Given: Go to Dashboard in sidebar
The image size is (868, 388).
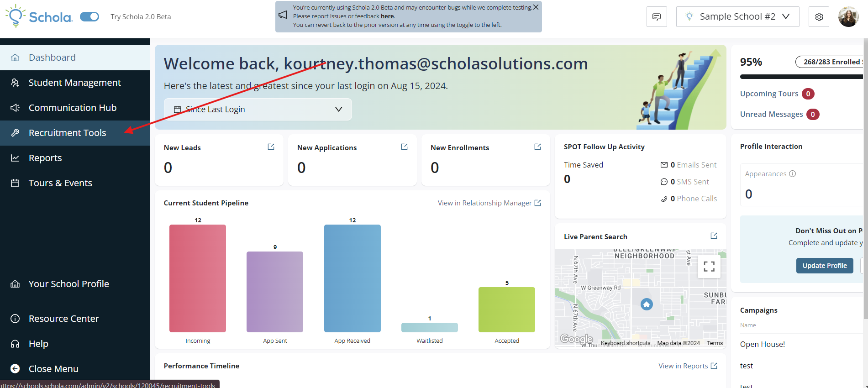Looking at the screenshot, I should pyautogui.click(x=75, y=58).
